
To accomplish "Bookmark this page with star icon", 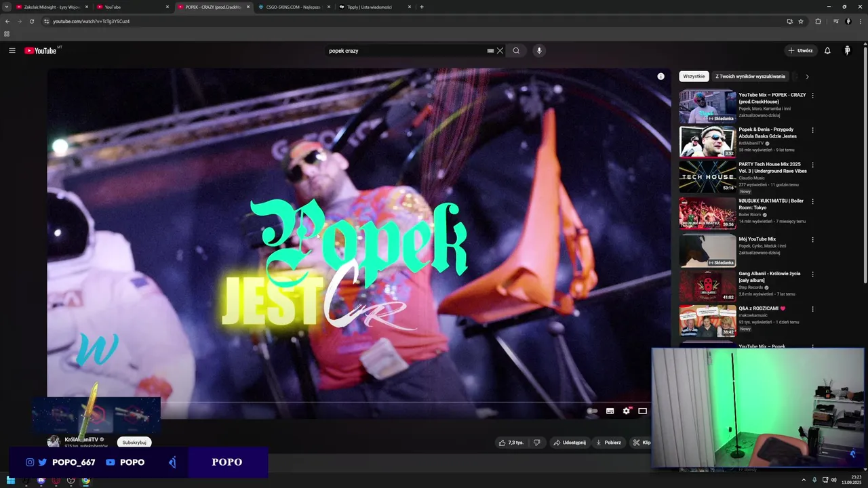I will pyautogui.click(x=801, y=21).
